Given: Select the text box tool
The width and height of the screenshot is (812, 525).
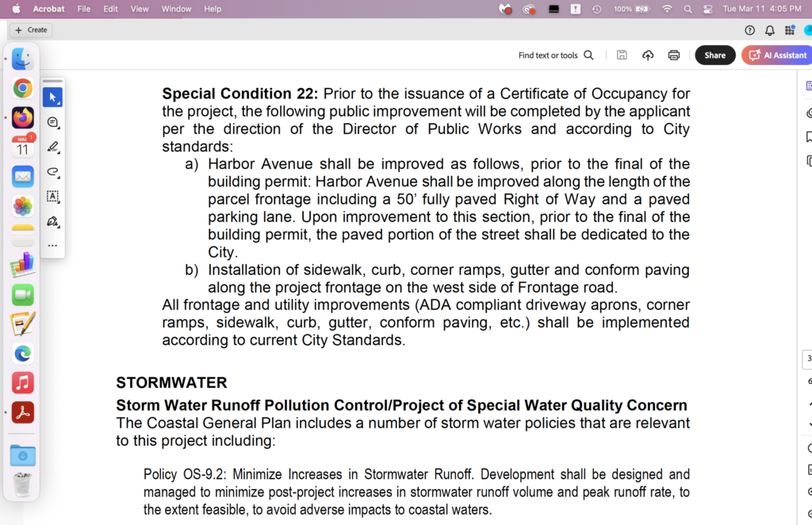Looking at the screenshot, I should 53,197.
